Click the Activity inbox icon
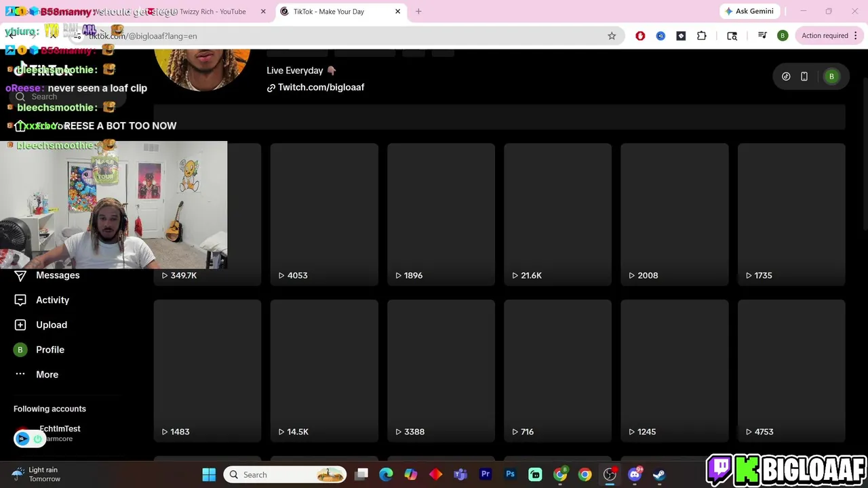 coord(20,300)
